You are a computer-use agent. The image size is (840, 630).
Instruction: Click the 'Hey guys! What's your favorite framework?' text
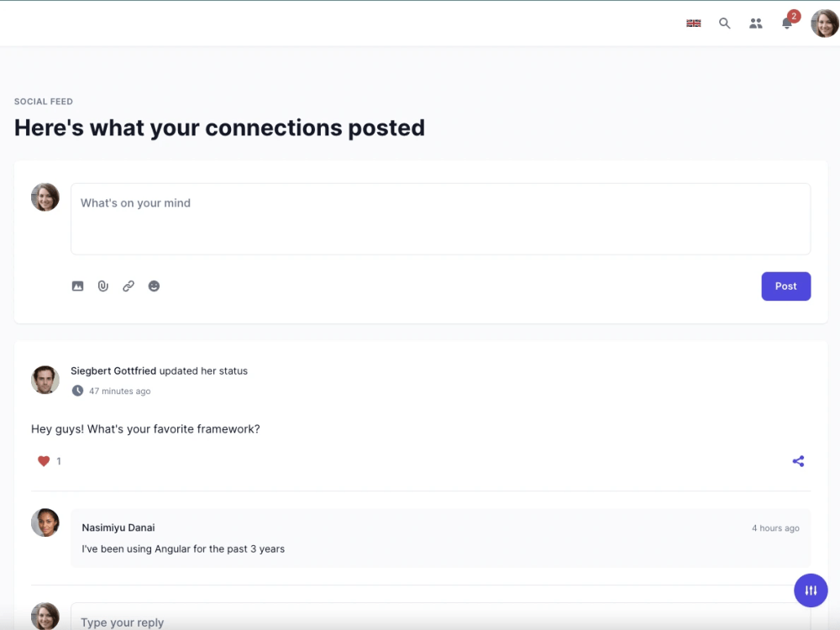click(145, 429)
